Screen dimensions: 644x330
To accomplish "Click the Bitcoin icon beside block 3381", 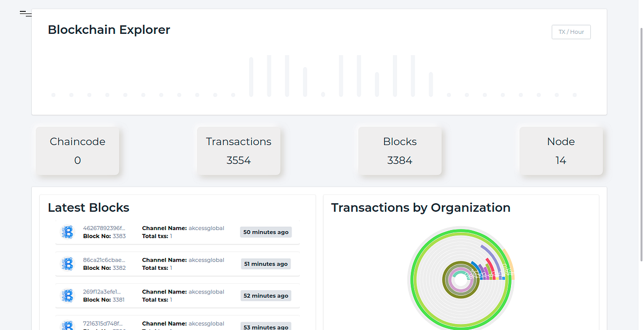I will click(67, 296).
